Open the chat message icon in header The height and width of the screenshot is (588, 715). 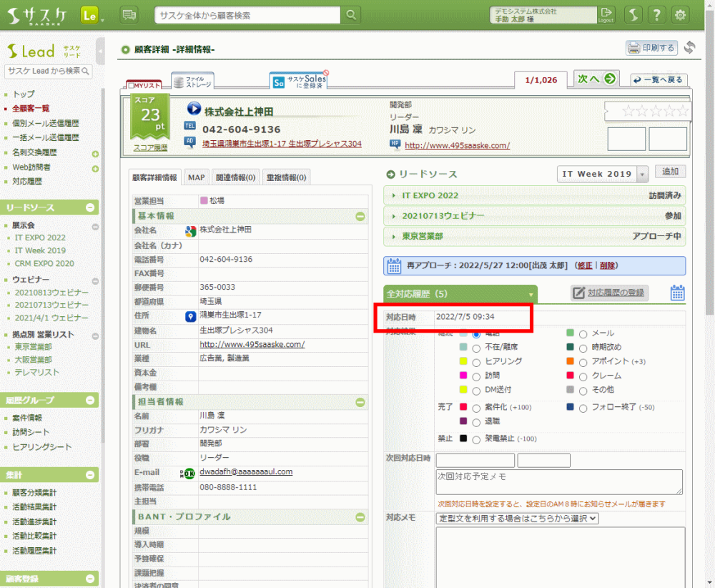coord(129,15)
